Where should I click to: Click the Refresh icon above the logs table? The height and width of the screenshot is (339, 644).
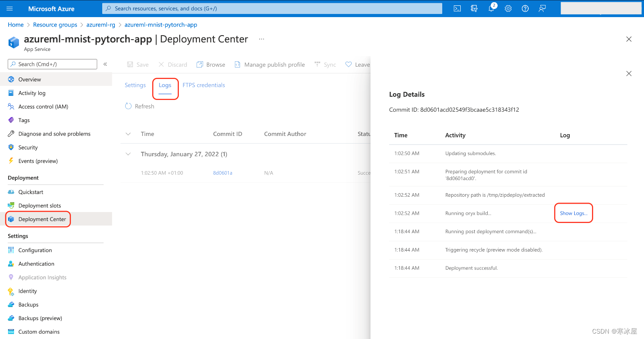coord(128,106)
